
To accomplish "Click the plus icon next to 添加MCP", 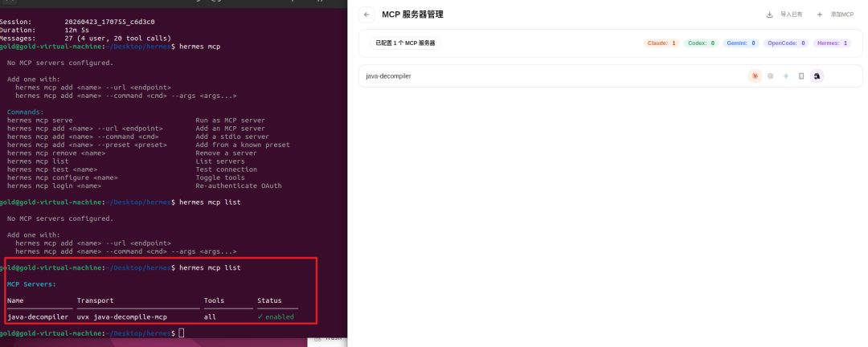I will tap(819, 15).
